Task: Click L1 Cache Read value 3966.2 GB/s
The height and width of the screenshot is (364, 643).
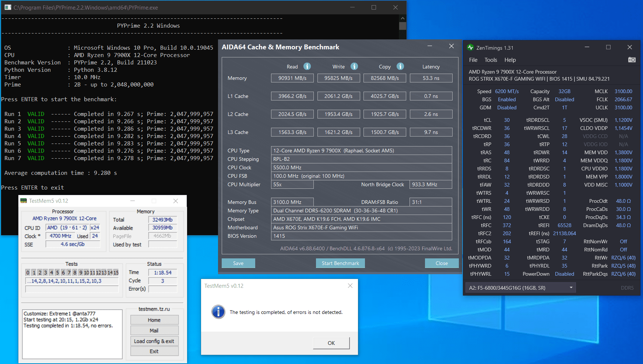Action: [292, 96]
